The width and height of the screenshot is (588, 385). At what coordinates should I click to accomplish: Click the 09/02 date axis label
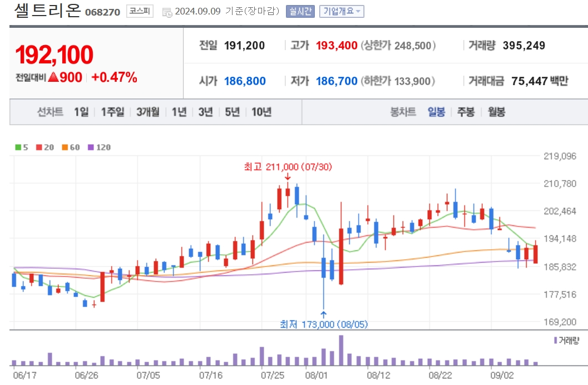pos(502,375)
